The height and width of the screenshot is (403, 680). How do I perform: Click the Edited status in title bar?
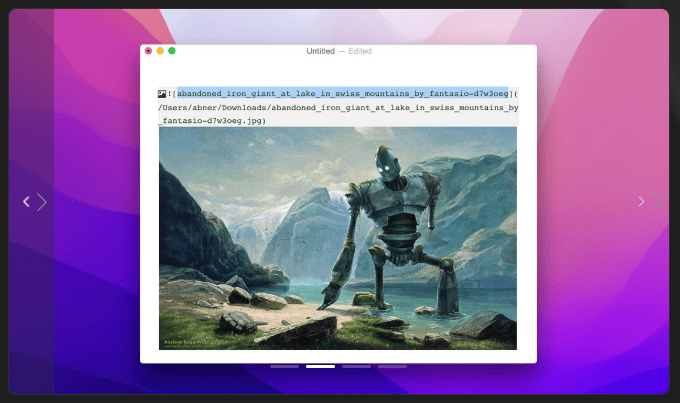[x=360, y=51]
